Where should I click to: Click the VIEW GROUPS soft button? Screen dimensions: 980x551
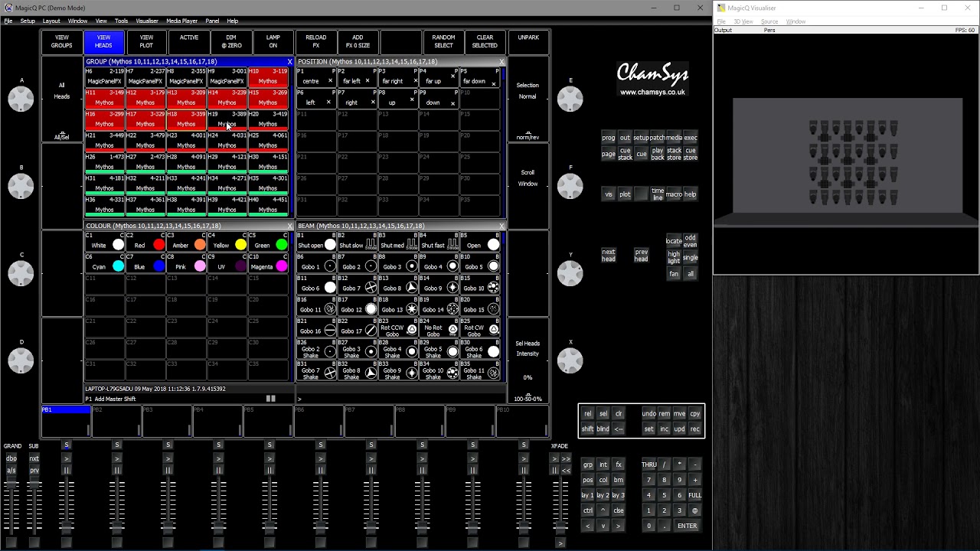(62, 41)
